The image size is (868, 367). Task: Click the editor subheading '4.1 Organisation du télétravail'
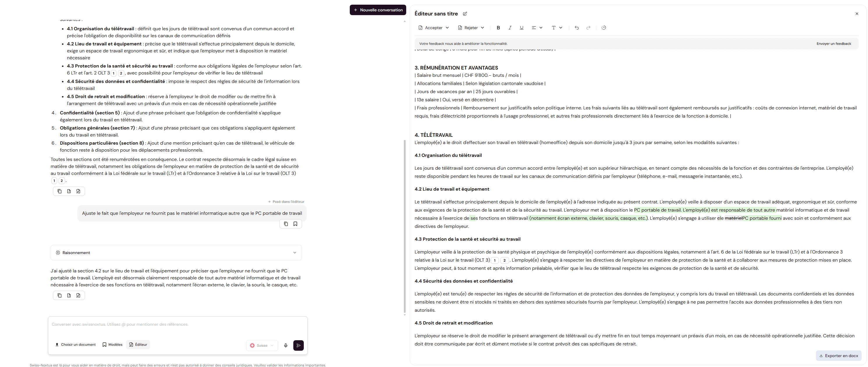(x=448, y=155)
